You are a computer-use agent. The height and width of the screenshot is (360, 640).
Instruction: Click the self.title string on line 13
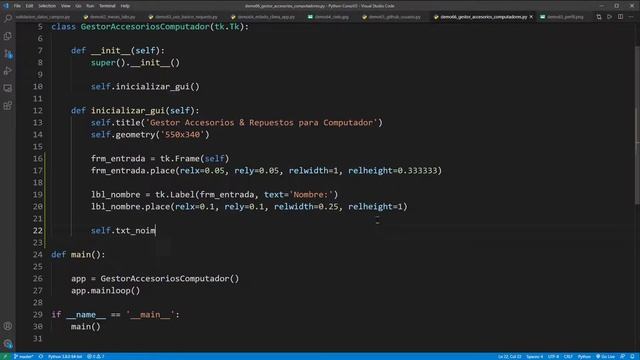262,122
